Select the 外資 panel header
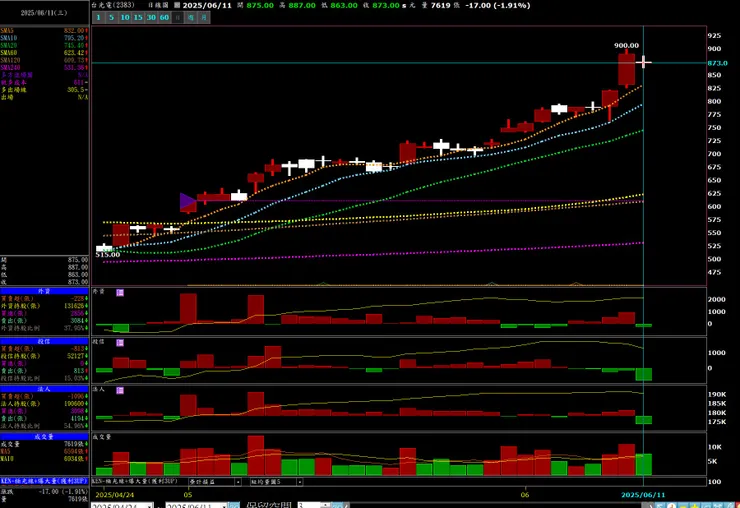 [44, 291]
